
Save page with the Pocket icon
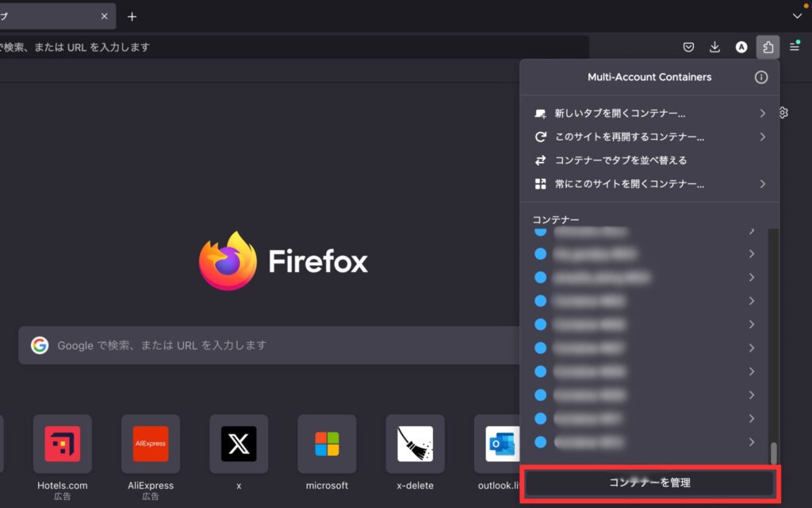(x=688, y=47)
